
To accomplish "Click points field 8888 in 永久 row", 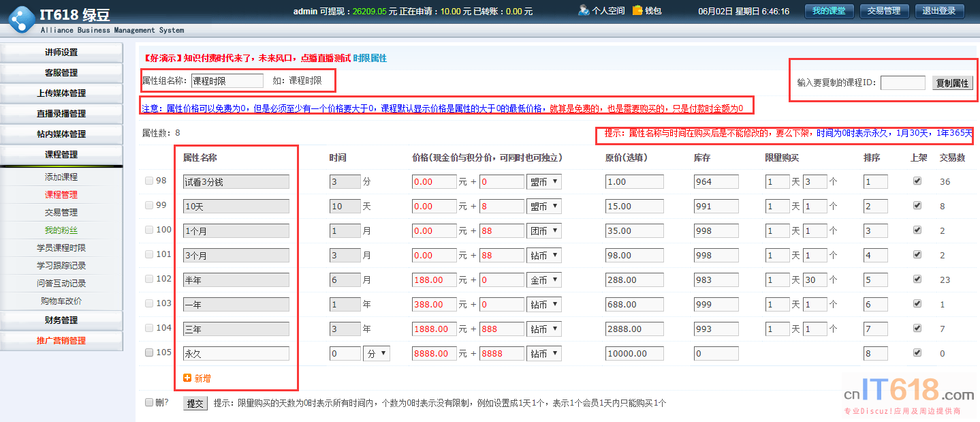I will (x=501, y=354).
